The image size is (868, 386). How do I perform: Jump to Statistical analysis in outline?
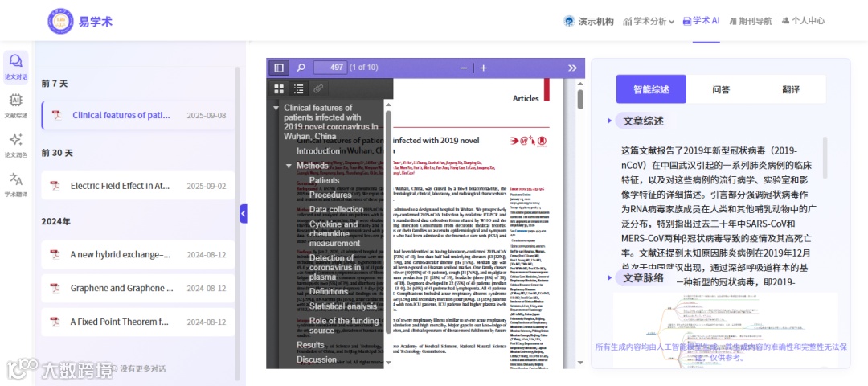coord(342,306)
